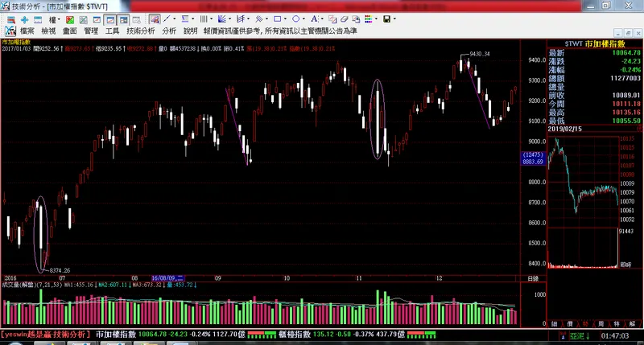Click the copy drawing objects icon
This screenshot has width=644, height=345.
click(x=332, y=19)
